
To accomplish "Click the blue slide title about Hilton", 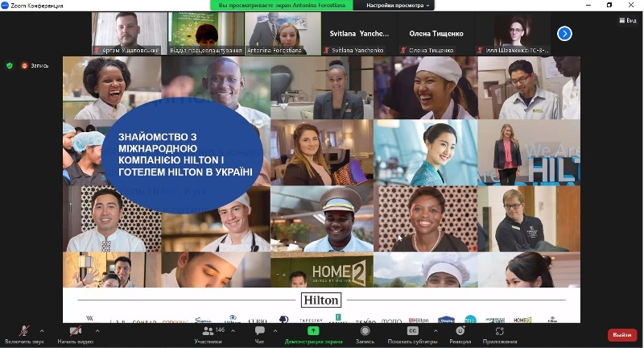I will coord(185,154).
